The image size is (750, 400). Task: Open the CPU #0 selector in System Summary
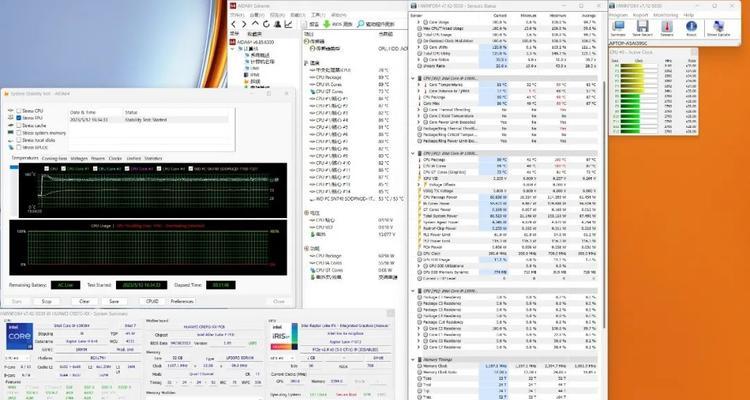17,358
